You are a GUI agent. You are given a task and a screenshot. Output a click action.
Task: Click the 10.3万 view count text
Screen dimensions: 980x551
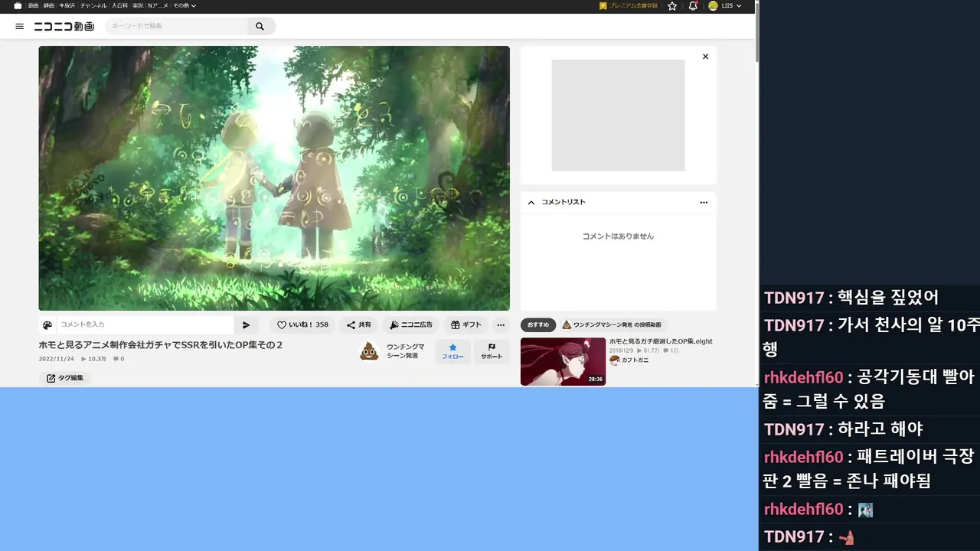pos(93,359)
